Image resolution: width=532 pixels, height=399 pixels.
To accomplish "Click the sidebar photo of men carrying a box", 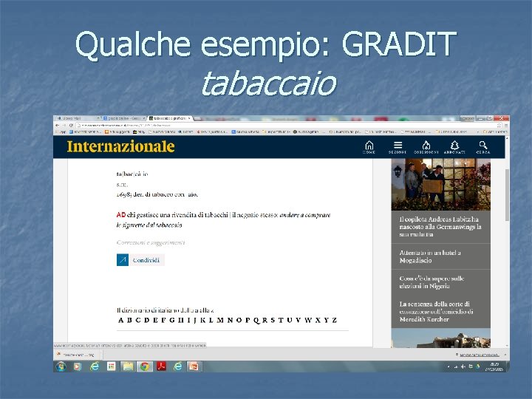I will (x=440, y=184).
